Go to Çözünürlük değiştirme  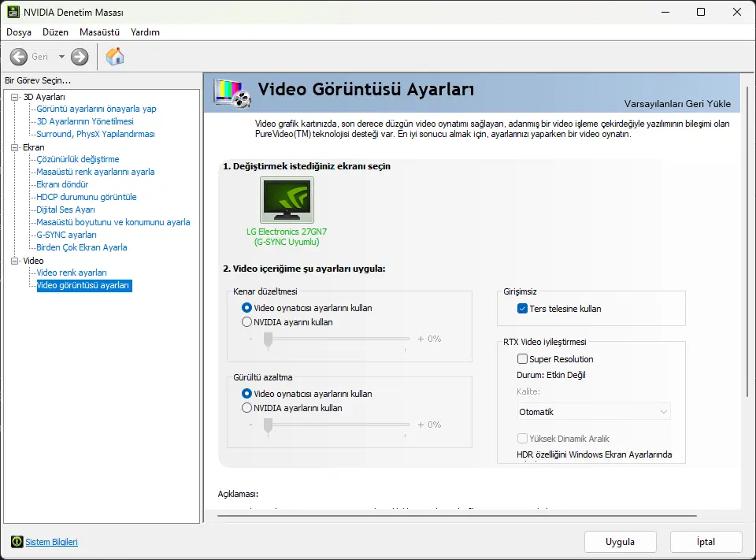coord(78,159)
